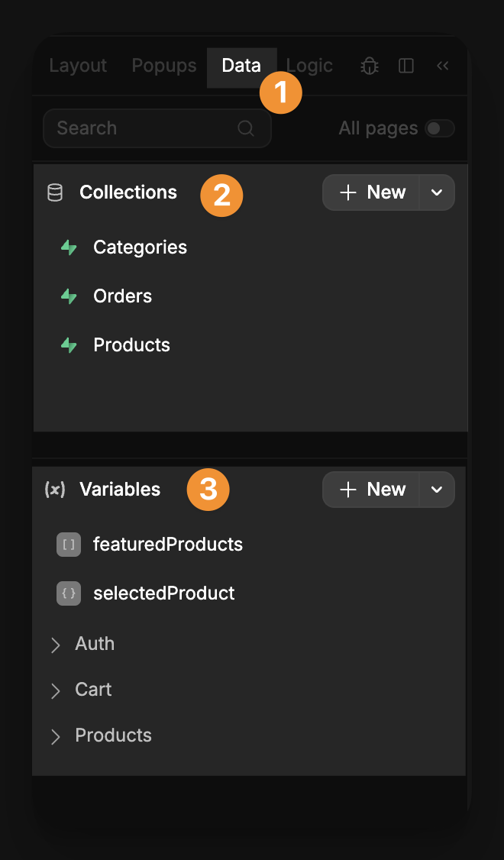Image resolution: width=504 pixels, height=860 pixels.
Task: Click the lightning icon beside Orders collection
Action: click(69, 296)
